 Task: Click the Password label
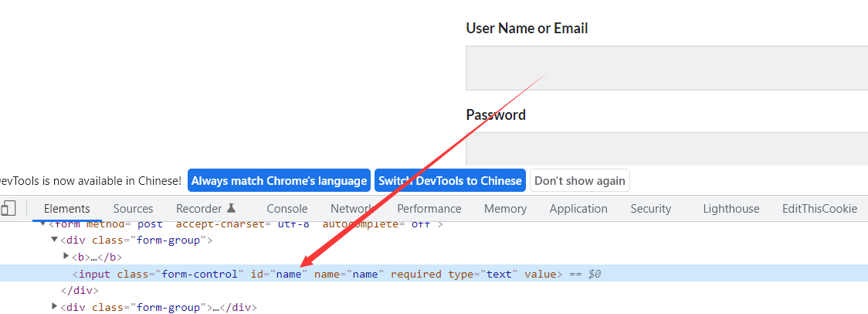496,114
